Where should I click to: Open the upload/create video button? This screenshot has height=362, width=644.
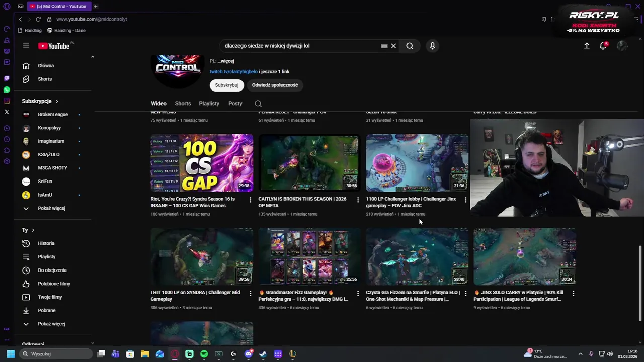[x=587, y=46]
